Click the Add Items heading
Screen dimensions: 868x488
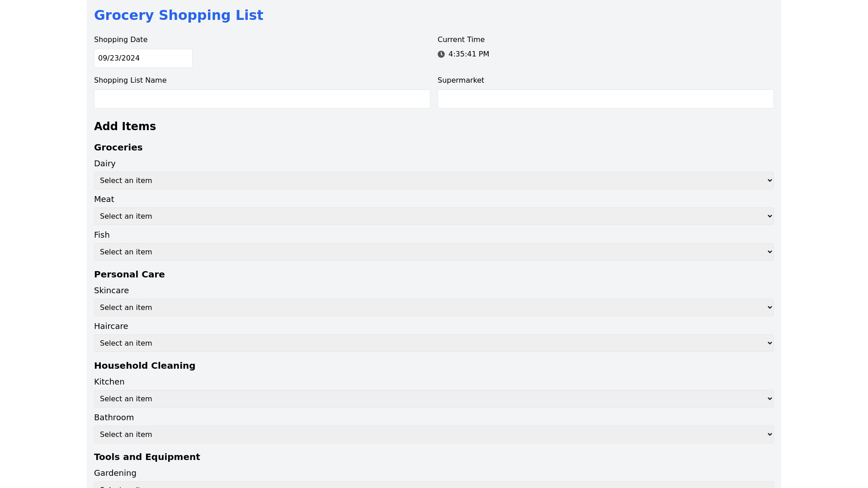coord(125,127)
